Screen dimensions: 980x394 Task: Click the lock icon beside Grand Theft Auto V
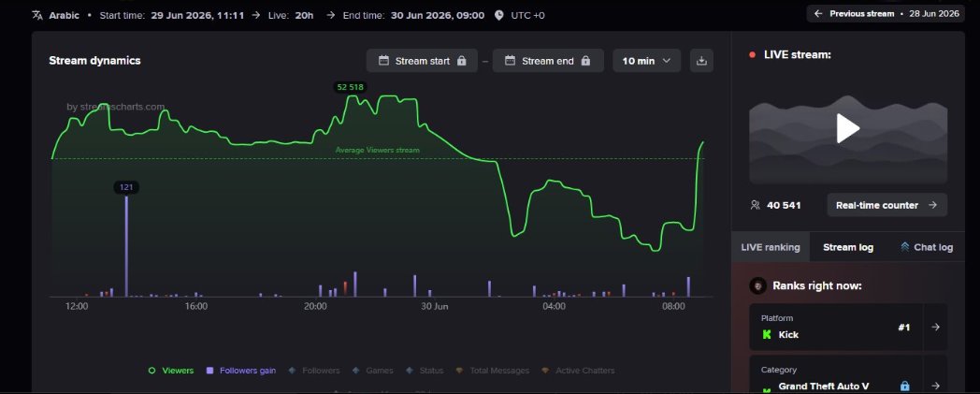point(904,386)
